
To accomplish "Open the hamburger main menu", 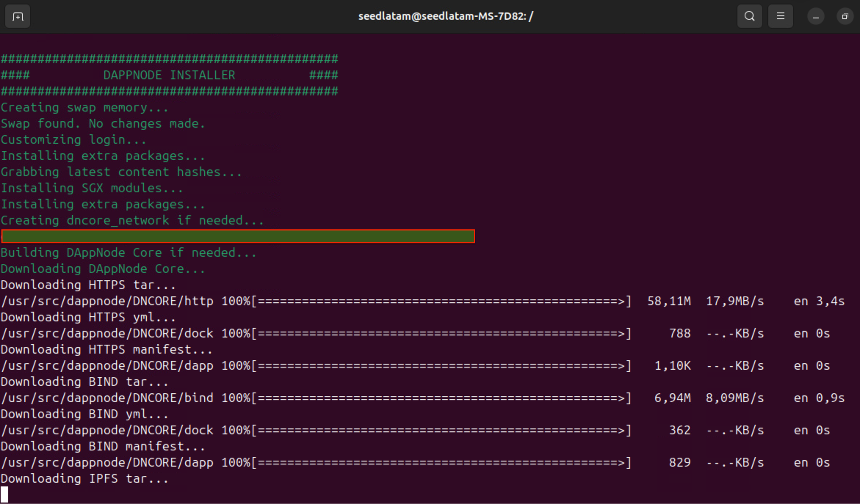I will pos(780,16).
